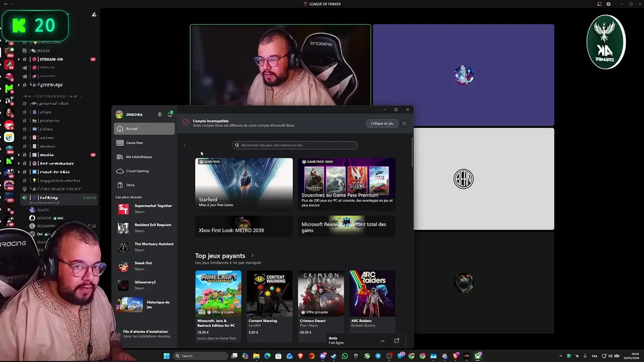This screenshot has width=644, height=362.
Task: Click the green M server icon in Discord
Action: pos(9,88)
